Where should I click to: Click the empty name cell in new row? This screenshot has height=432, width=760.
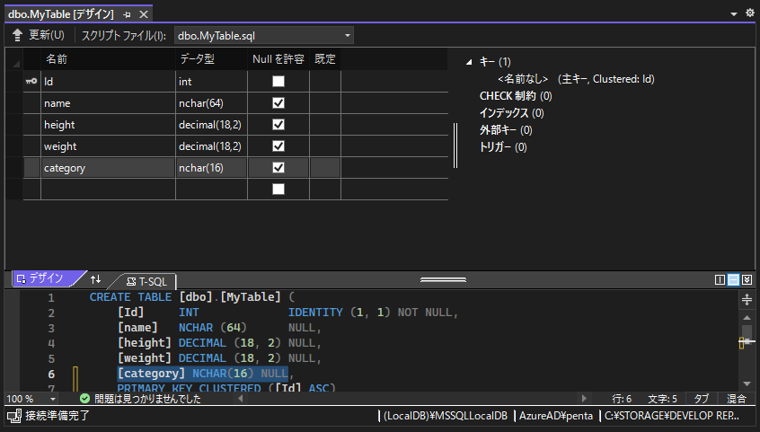108,189
